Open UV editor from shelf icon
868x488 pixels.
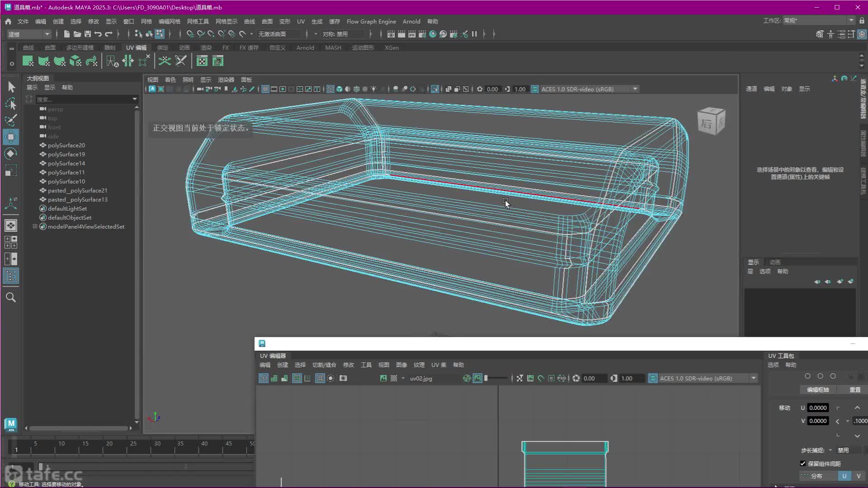click(202, 61)
